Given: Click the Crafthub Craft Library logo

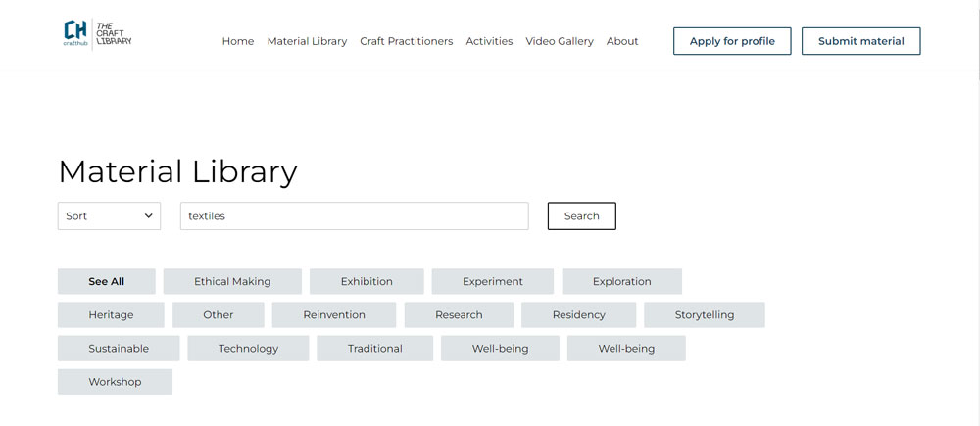Looking at the screenshot, I should pos(97,34).
